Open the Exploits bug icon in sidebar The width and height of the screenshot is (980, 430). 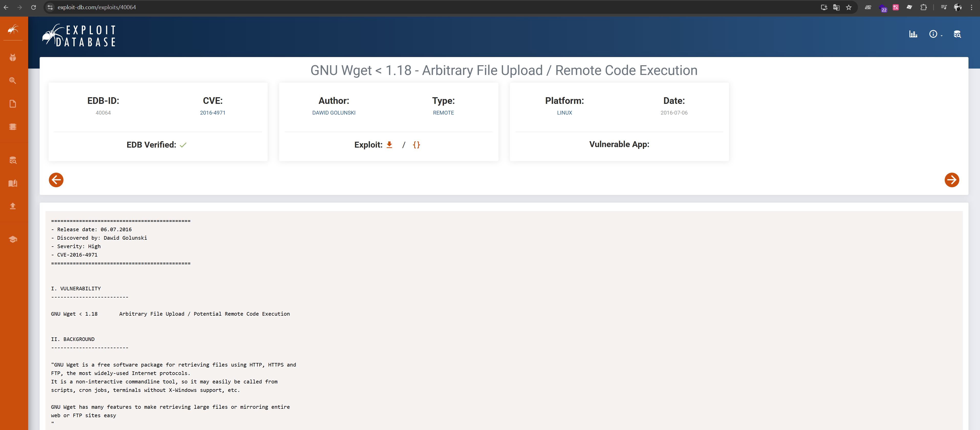(13, 58)
